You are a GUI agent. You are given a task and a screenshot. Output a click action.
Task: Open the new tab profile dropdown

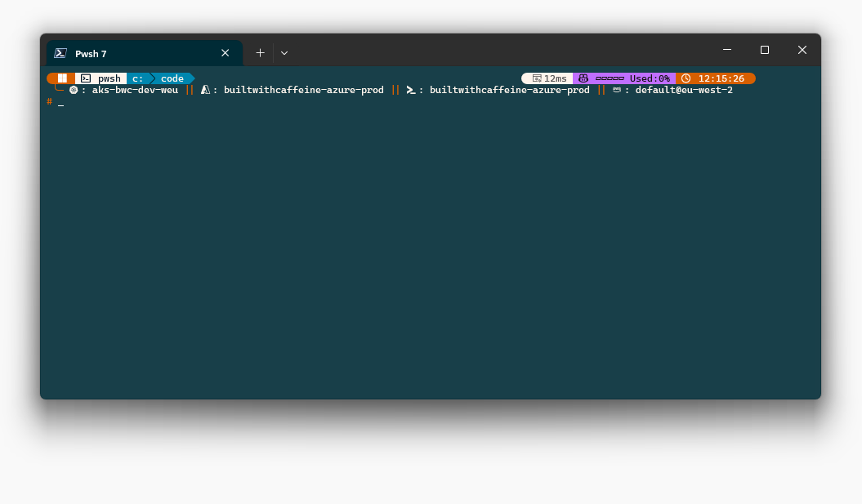pos(284,53)
